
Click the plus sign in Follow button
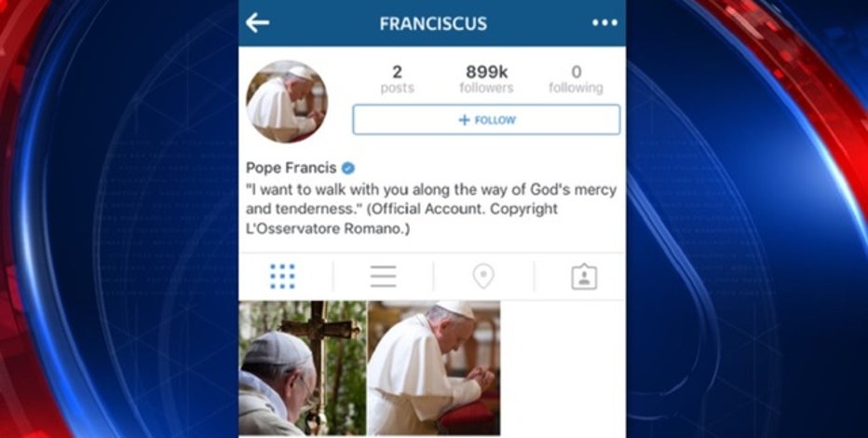coord(464,120)
